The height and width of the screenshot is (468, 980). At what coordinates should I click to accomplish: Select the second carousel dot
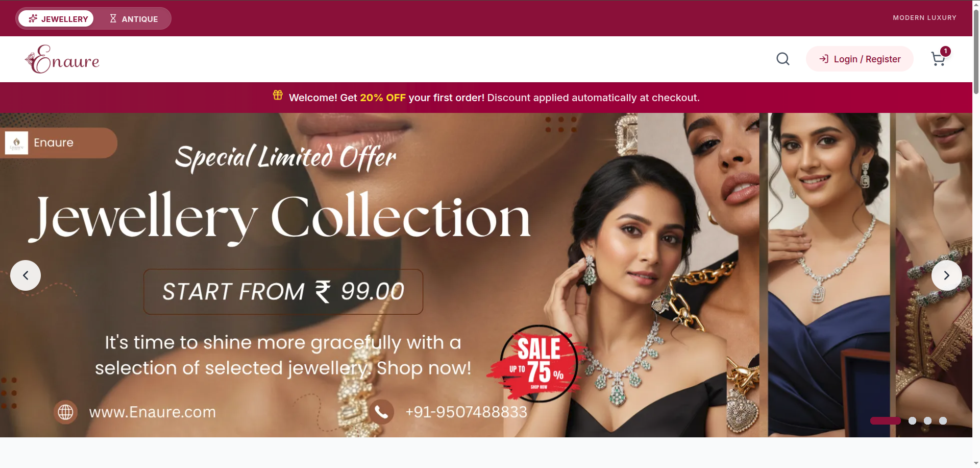coord(912,421)
